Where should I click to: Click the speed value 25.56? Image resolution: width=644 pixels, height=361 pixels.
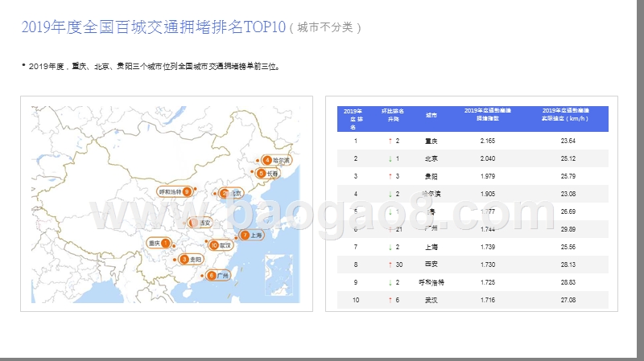click(568, 247)
